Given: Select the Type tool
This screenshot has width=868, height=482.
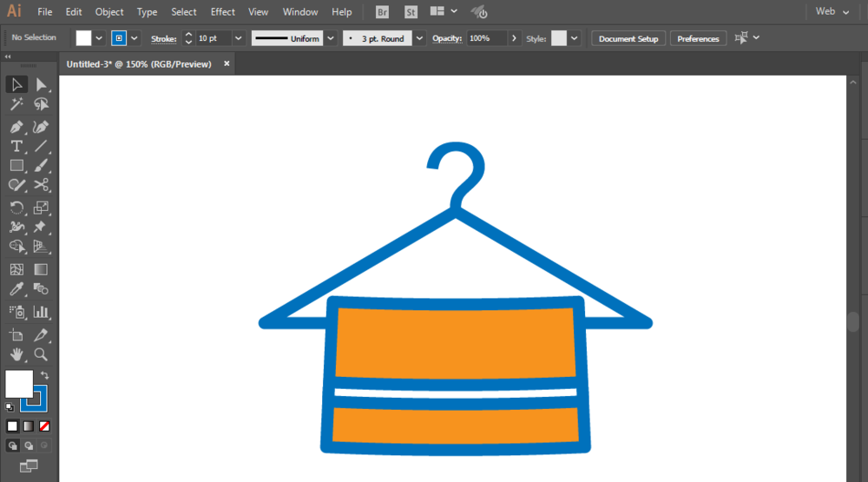Looking at the screenshot, I should click(x=16, y=147).
